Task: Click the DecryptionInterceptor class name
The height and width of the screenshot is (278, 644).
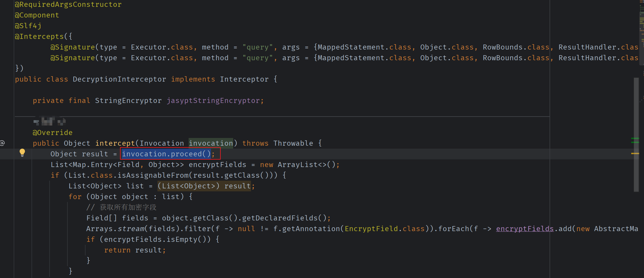Action: [x=119, y=79]
